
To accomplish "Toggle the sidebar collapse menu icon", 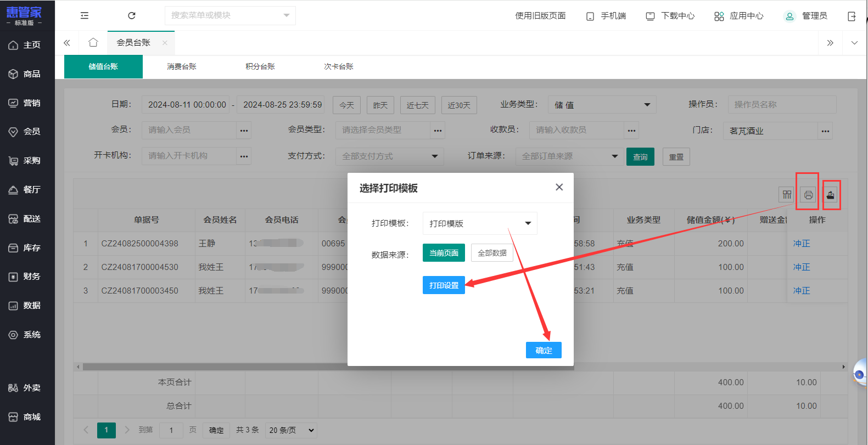I will 85,15.
